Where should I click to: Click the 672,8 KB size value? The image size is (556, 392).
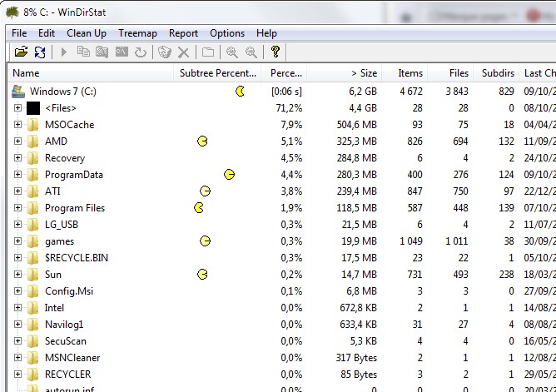tap(358, 308)
